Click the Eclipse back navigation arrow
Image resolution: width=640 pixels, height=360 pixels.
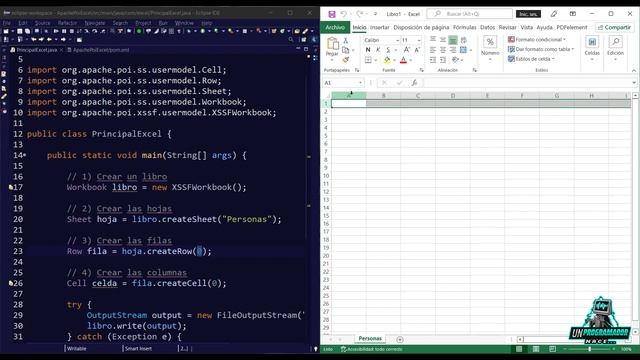[49, 40]
